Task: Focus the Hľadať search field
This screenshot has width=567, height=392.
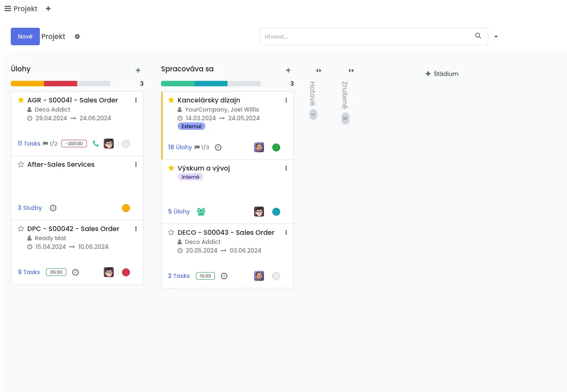Action: click(367, 37)
